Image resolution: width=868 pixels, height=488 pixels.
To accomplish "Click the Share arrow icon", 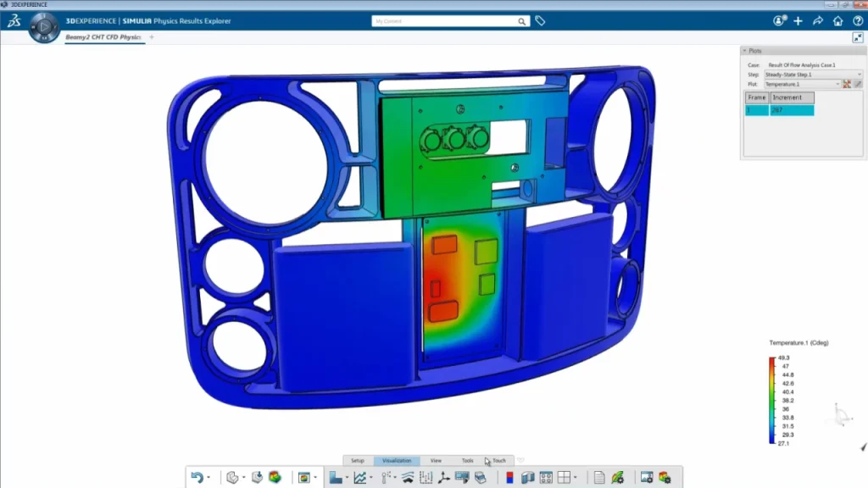I will [818, 21].
